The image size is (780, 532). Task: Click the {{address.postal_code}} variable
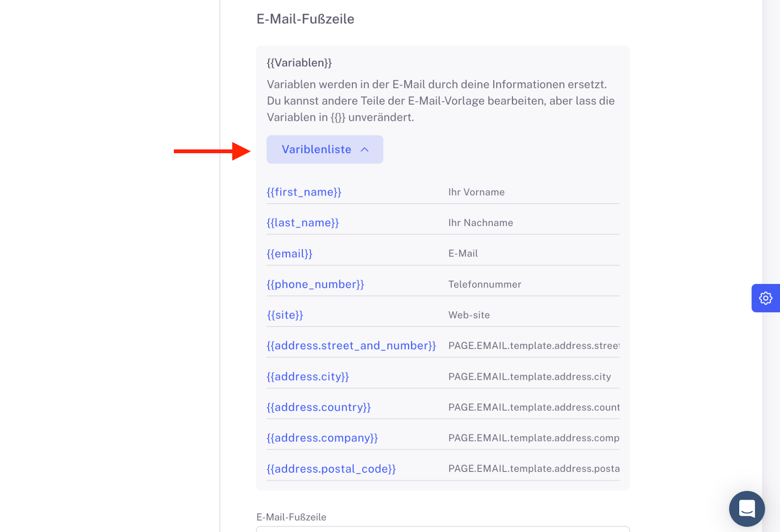(331, 469)
